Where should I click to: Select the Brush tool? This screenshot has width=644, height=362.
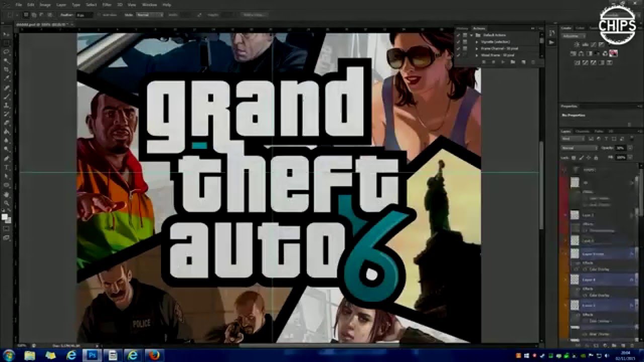[7, 96]
